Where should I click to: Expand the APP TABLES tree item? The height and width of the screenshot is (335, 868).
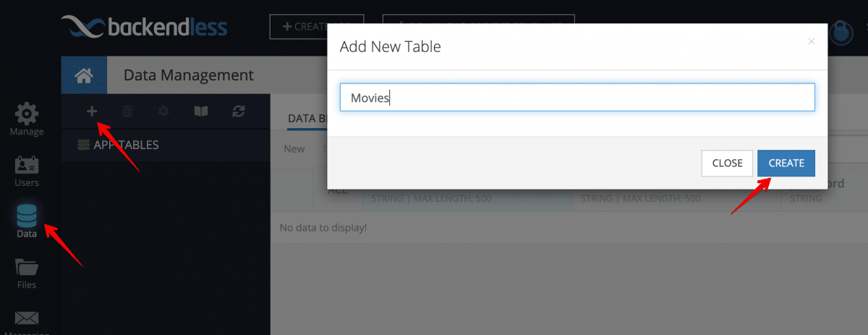pos(118,145)
